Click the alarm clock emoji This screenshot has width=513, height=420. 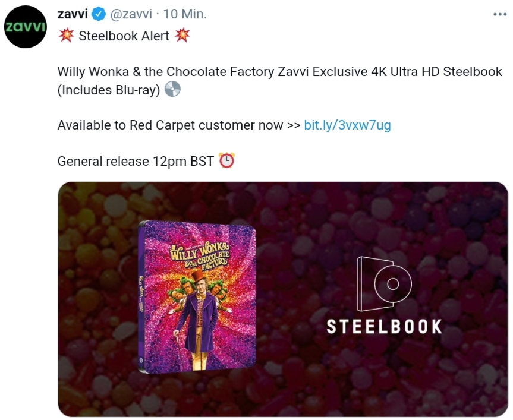(226, 160)
